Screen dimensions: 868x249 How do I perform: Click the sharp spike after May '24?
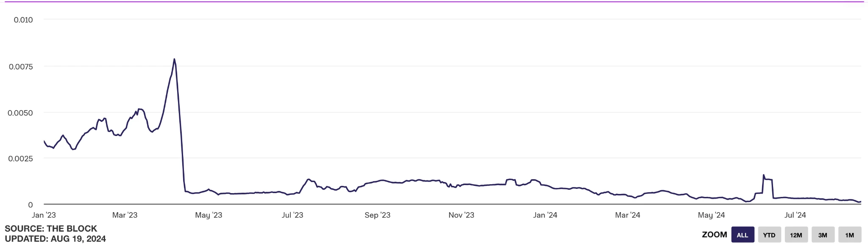tap(763, 175)
